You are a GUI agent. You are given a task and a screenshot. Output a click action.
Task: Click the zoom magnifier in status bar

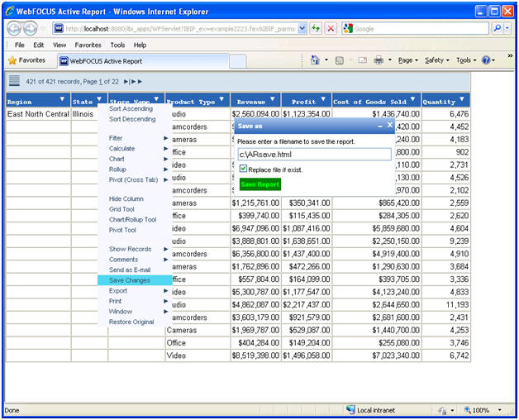468,410
